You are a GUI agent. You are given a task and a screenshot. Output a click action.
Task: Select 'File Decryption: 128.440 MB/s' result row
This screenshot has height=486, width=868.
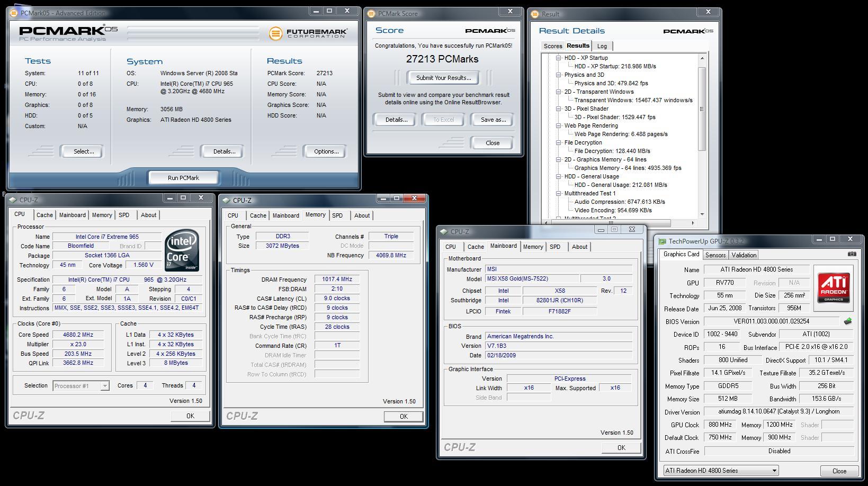point(612,151)
